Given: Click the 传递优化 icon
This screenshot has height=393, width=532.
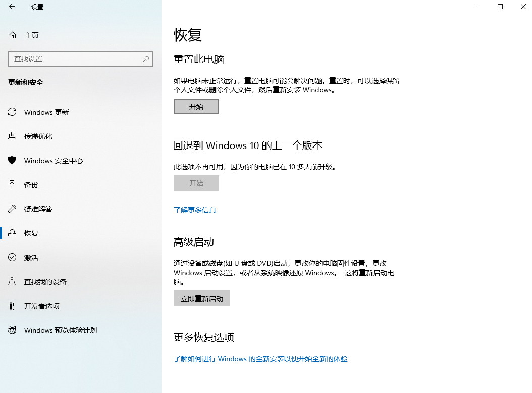Looking at the screenshot, I should coord(12,136).
